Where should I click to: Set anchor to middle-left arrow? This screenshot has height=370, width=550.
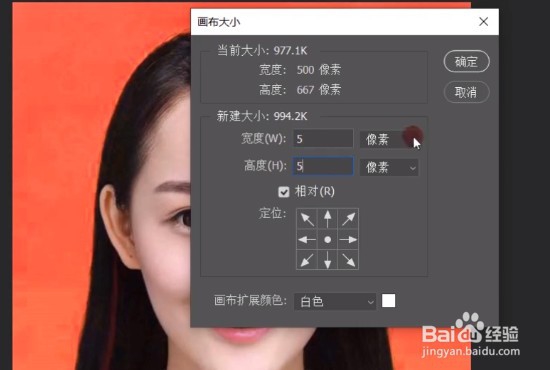[307, 240]
